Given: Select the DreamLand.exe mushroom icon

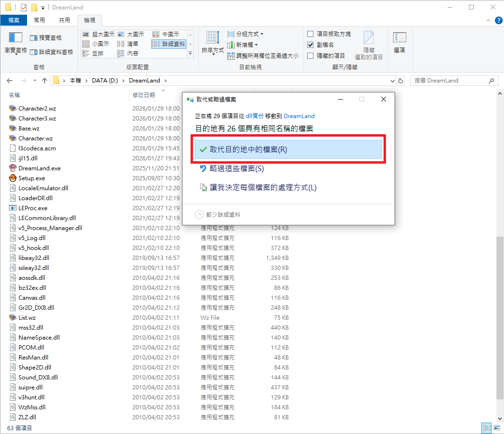Looking at the screenshot, I should [13, 168].
